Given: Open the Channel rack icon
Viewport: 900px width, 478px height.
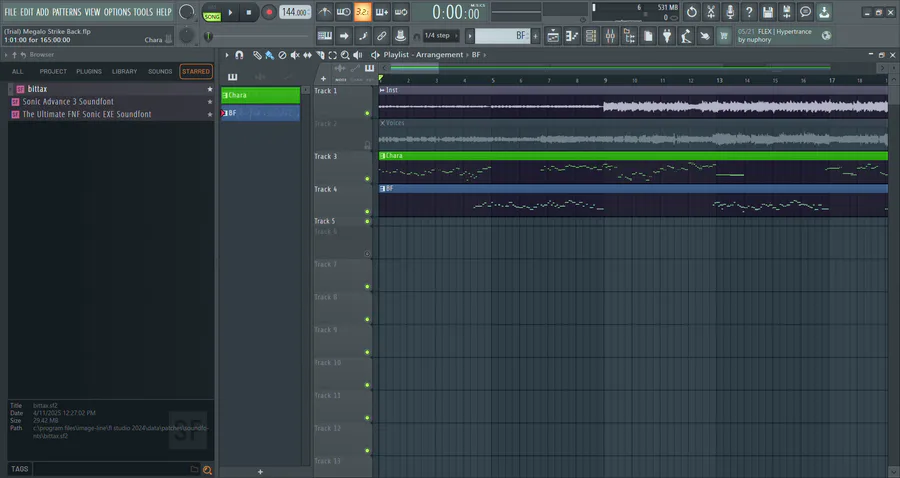Looking at the screenshot, I should (591, 36).
